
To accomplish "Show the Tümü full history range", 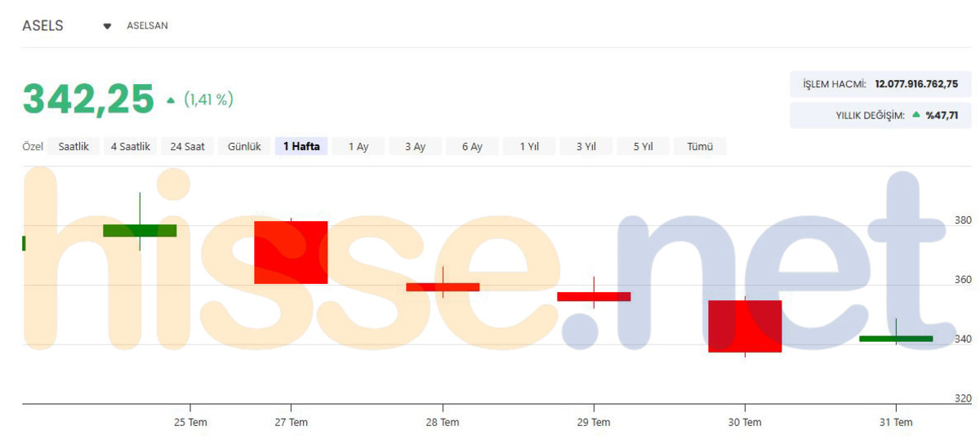I will pos(700,147).
